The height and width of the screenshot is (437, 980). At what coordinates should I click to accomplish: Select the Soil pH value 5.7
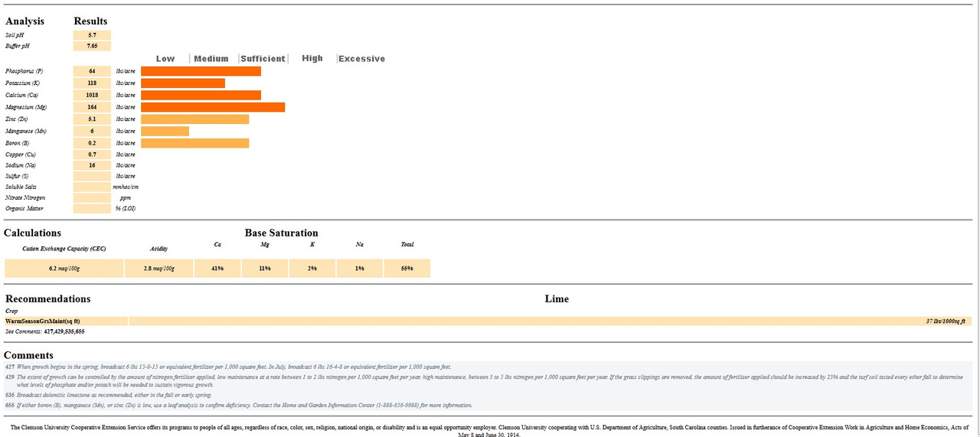pos(92,35)
